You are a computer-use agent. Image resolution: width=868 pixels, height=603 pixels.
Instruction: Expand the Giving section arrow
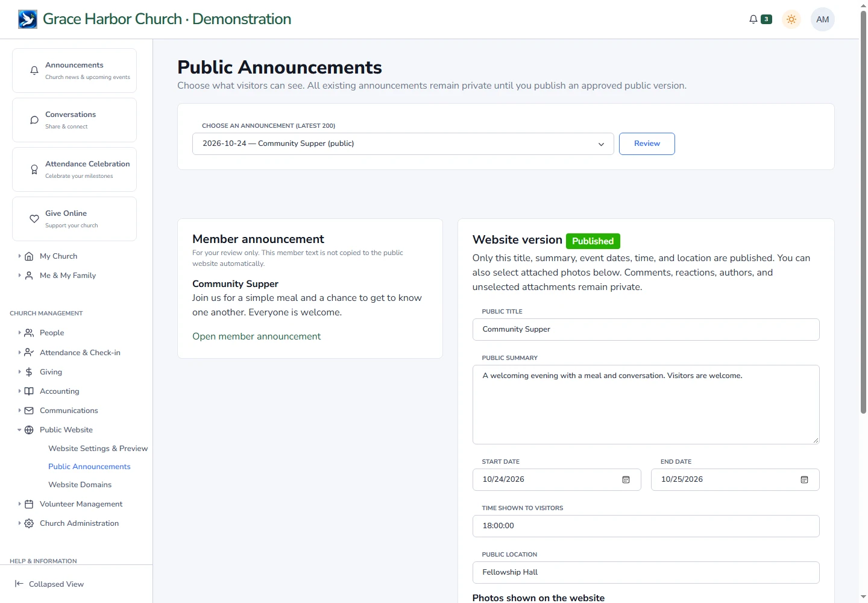pos(19,372)
